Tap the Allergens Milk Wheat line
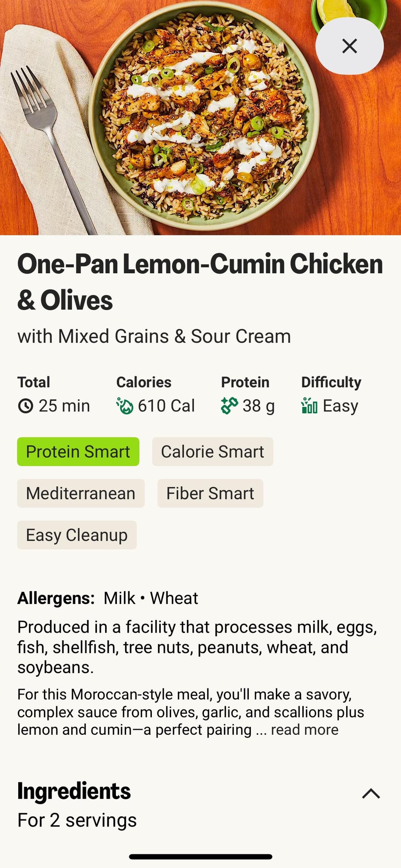 (108, 598)
